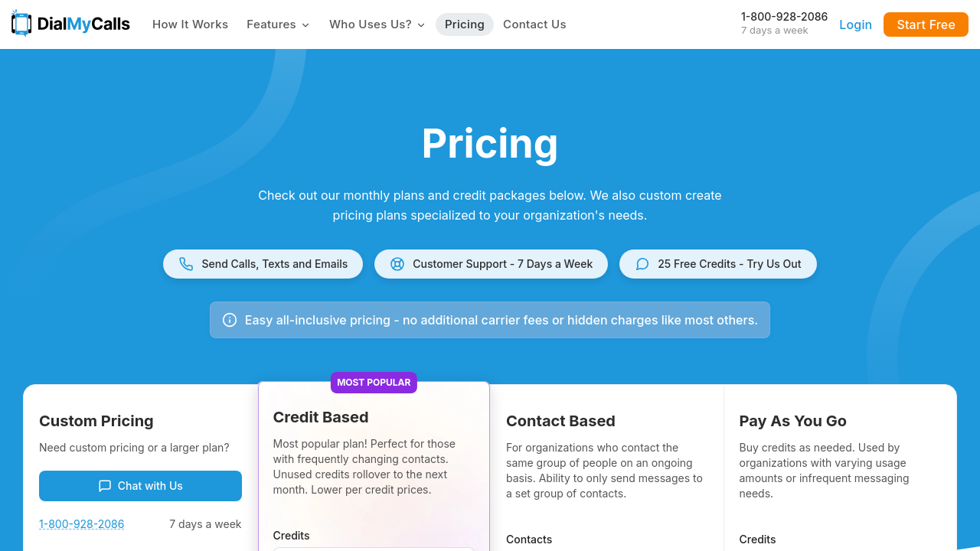Viewport: 980px width, 551px height.
Task: Open the How It Works page
Action: 190,24
